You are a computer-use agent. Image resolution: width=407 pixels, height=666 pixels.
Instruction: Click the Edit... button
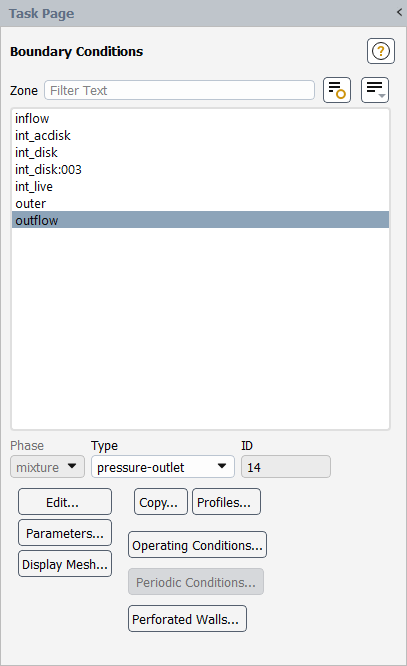[65, 502]
